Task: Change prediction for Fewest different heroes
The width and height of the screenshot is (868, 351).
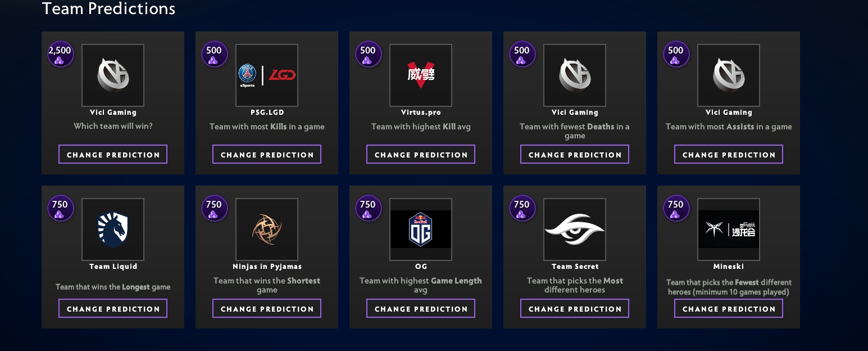Action: (x=729, y=308)
